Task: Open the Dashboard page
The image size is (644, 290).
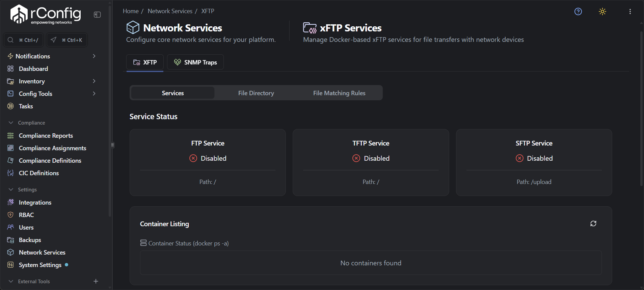Action: [33, 69]
